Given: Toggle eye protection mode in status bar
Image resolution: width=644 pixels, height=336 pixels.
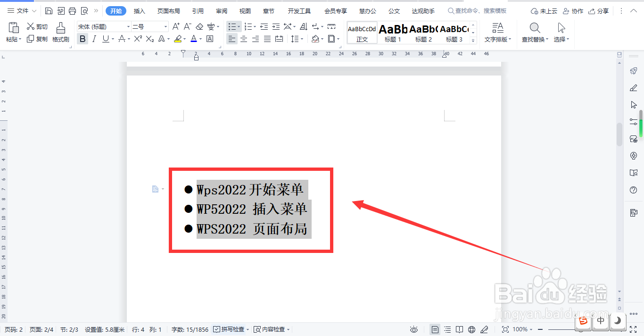Looking at the screenshot, I should tap(414, 329).
